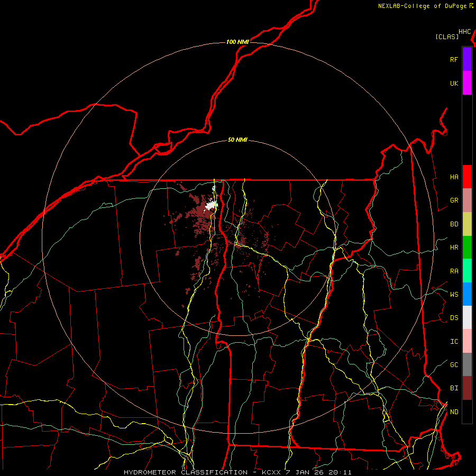The image size is (476, 476).
Task: Click the UK legend label
Action: 454,83
